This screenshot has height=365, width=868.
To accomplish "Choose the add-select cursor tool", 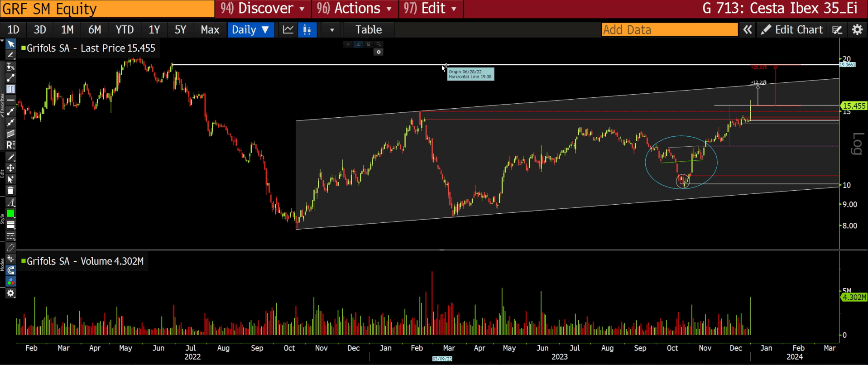I will (x=10, y=179).
